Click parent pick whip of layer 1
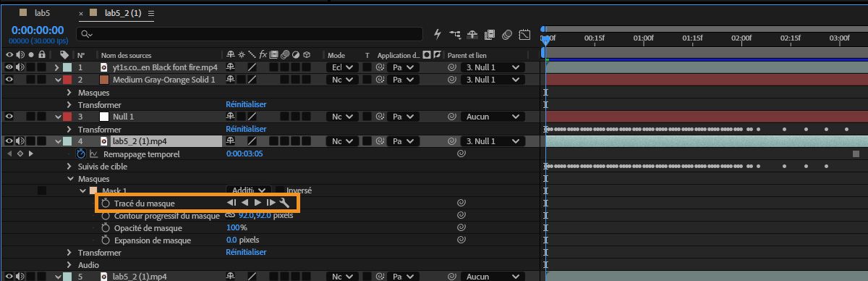The height and width of the screenshot is (281, 868). point(451,67)
